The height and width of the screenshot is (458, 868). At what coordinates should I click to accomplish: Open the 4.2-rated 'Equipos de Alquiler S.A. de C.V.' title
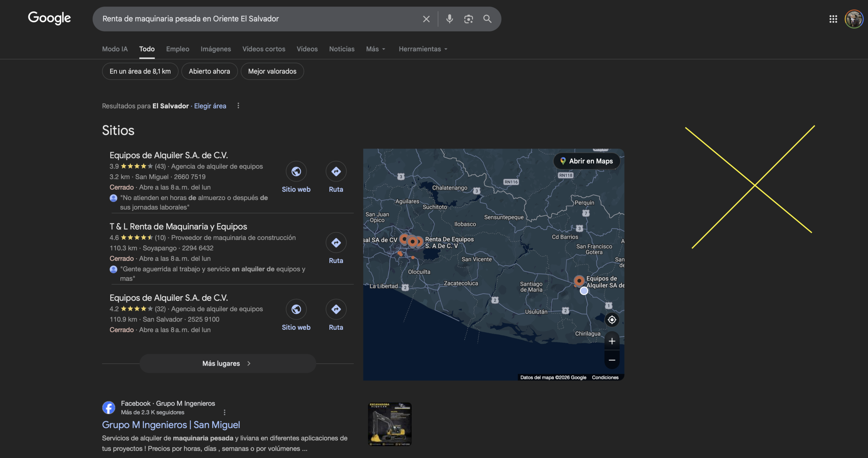169,298
